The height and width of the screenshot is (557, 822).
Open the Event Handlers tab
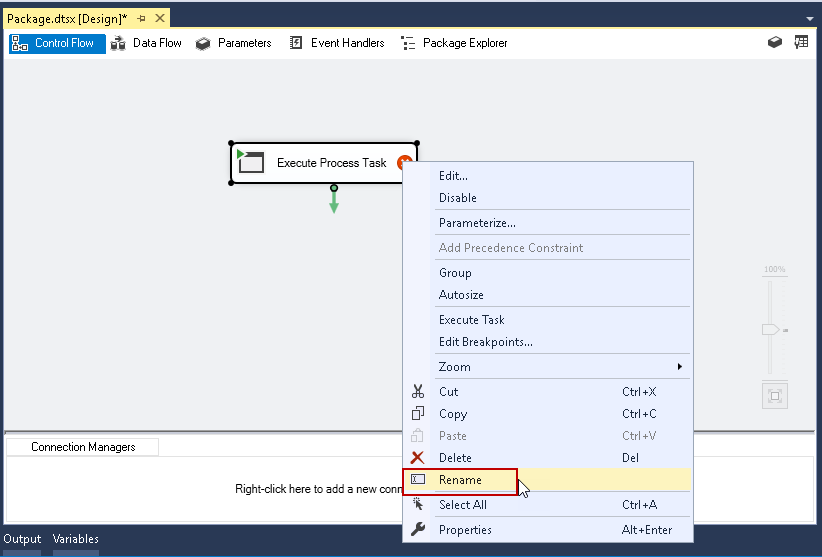(x=336, y=43)
